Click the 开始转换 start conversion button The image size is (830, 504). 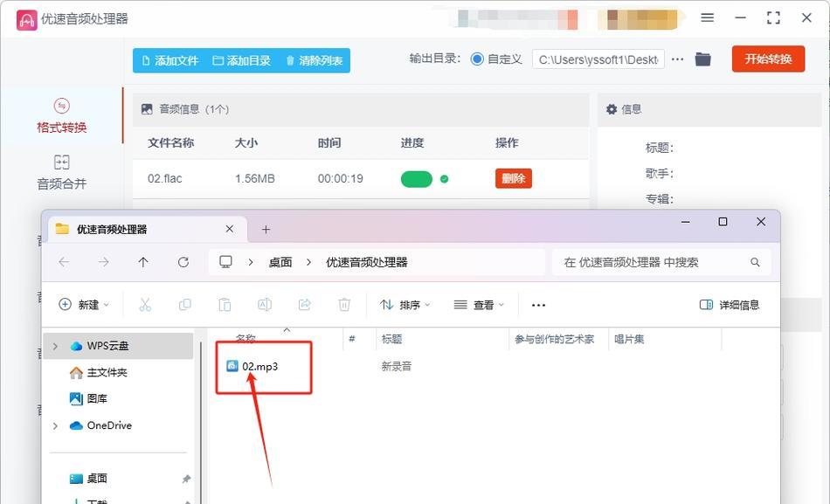click(x=768, y=59)
